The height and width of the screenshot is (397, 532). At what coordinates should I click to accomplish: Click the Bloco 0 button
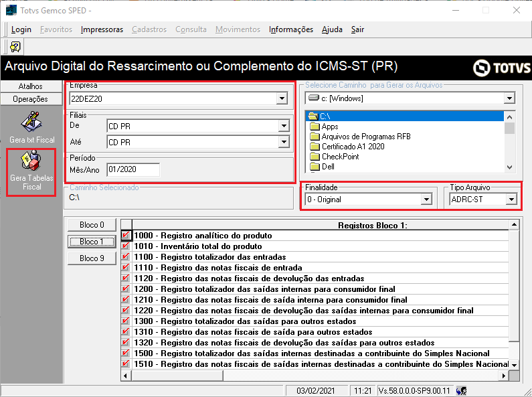92,225
